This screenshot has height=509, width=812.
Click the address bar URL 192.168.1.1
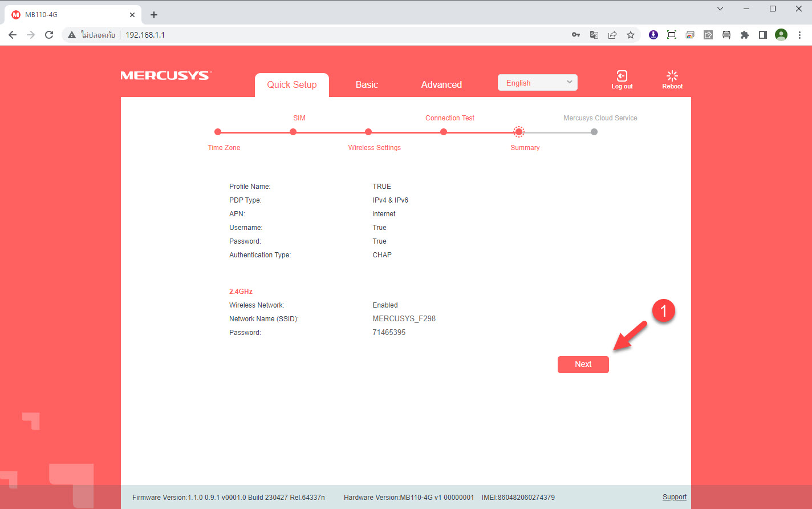[145, 35]
